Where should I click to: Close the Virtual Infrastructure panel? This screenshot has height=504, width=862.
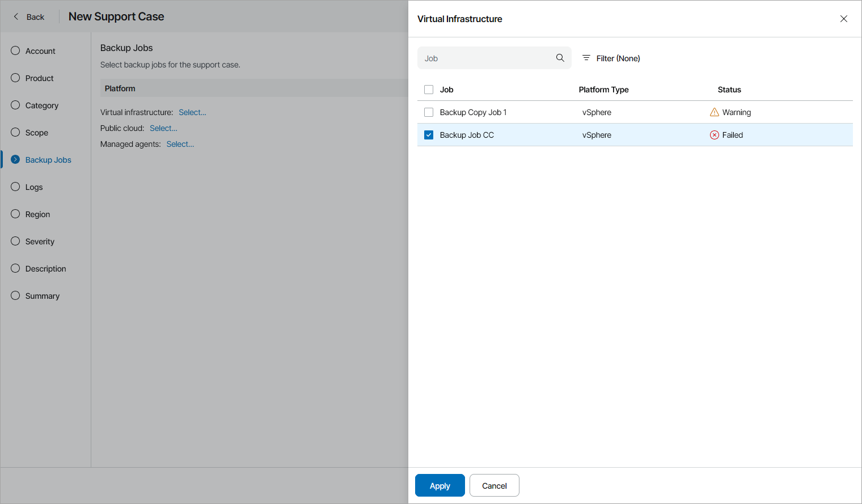[844, 18]
